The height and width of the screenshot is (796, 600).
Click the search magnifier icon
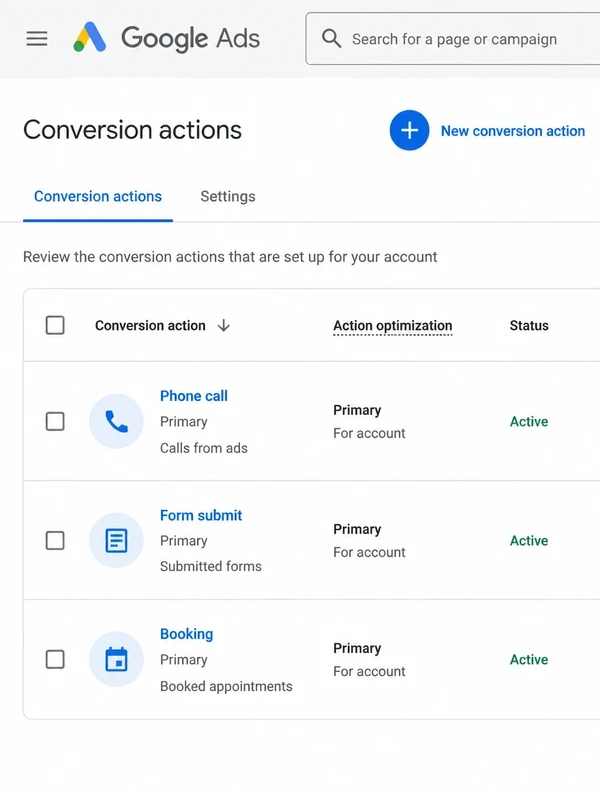coord(331,39)
